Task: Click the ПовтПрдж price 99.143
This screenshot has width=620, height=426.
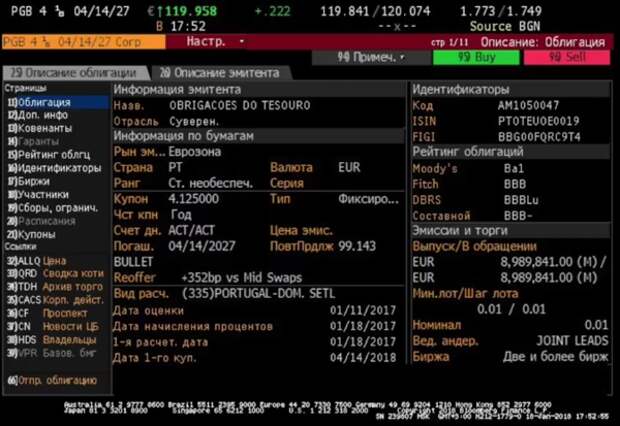Action: pyautogui.click(x=357, y=246)
